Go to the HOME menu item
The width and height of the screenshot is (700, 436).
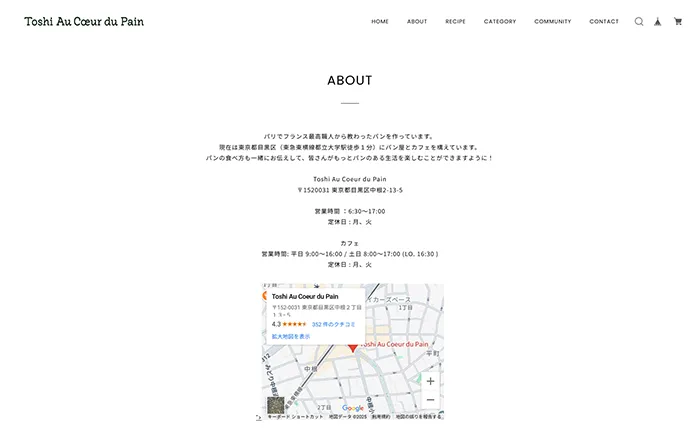[380, 21]
